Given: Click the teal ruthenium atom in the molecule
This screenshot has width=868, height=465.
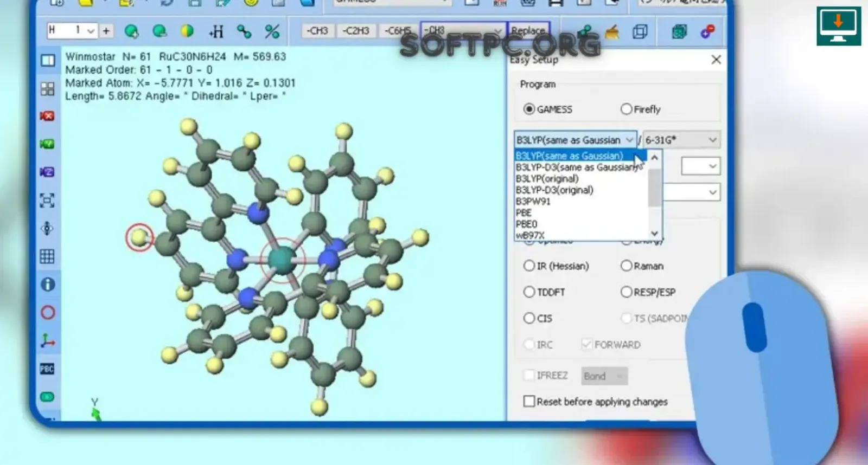Looking at the screenshot, I should pos(282,261).
